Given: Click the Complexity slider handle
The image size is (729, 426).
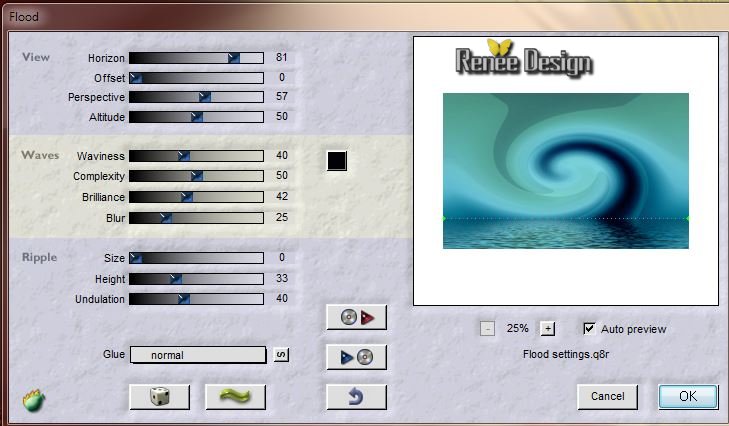Looking at the screenshot, I should [x=197, y=176].
